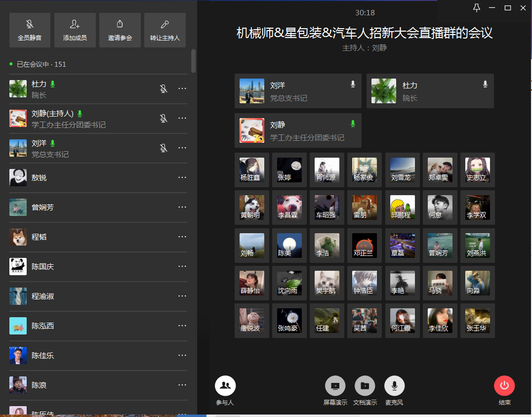Open 添加成员 to add members
This screenshot has width=532, height=417.
(x=75, y=30)
